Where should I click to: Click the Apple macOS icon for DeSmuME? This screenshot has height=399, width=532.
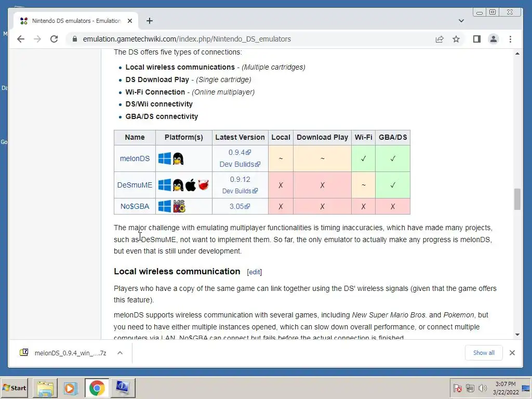click(x=191, y=185)
